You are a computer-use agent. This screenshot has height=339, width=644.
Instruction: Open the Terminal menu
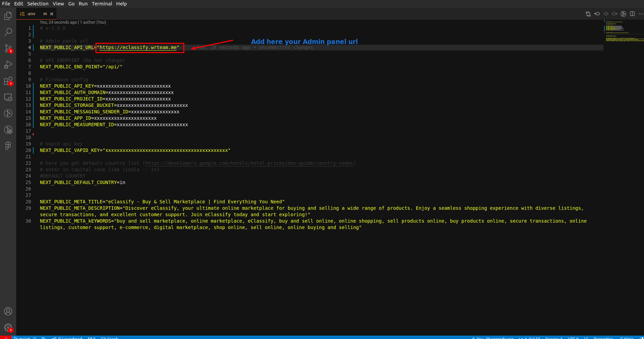click(102, 4)
